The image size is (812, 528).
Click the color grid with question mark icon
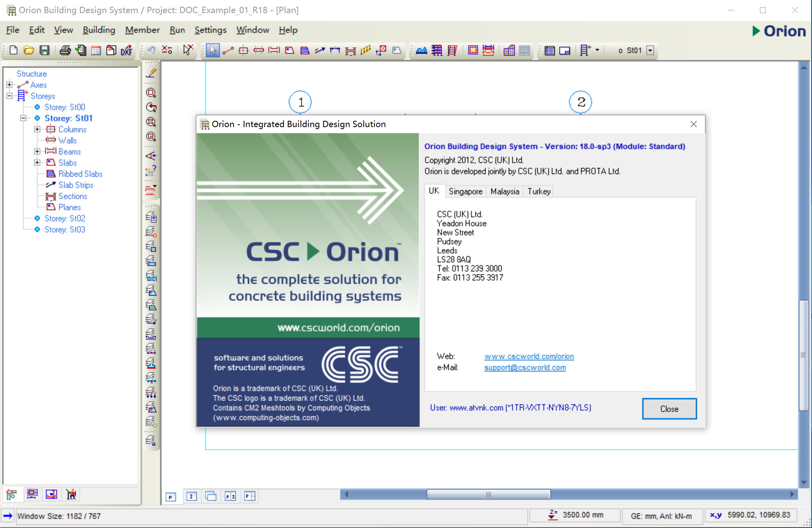pos(151,171)
